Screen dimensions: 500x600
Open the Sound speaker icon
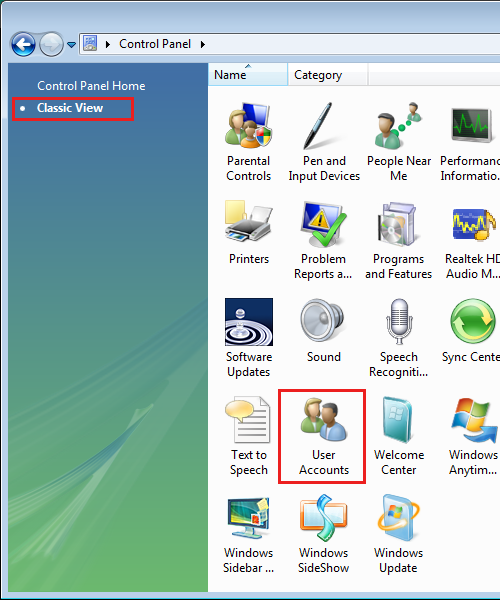[324, 322]
